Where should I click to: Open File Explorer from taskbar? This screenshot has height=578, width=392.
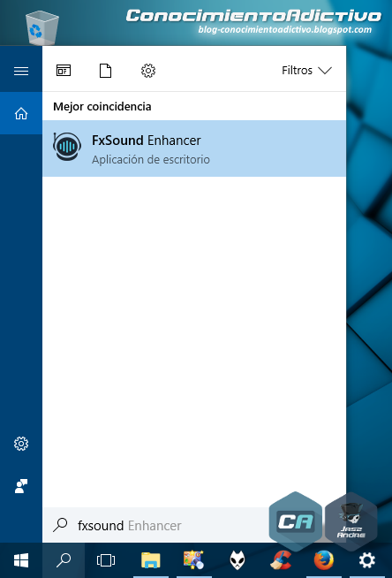tap(151, 560)
